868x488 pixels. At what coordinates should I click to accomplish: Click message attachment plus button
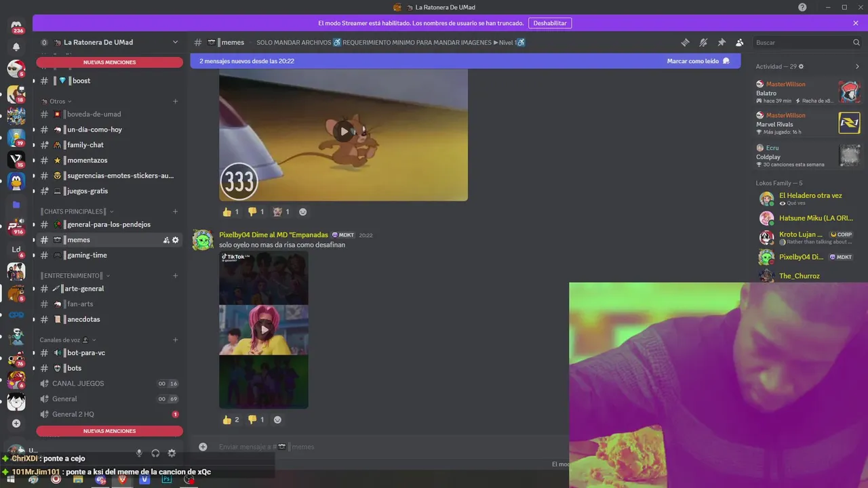203,447
